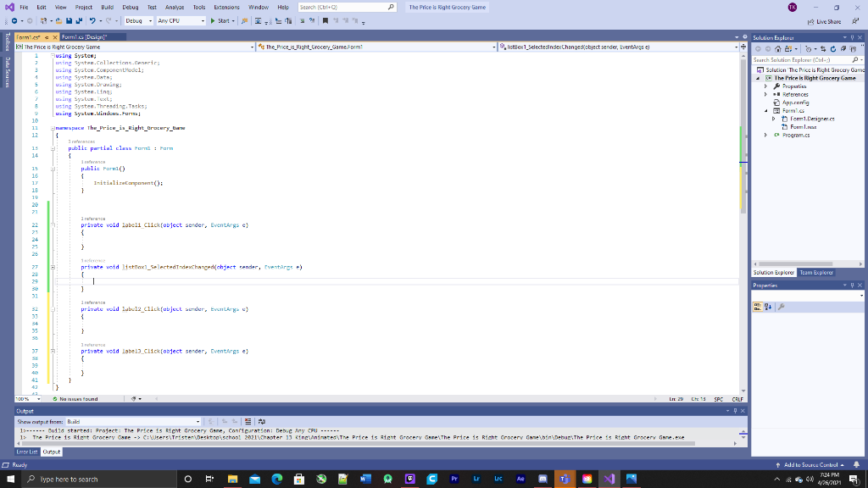Click the taskbar search field
868x488 pixels.
85,479
